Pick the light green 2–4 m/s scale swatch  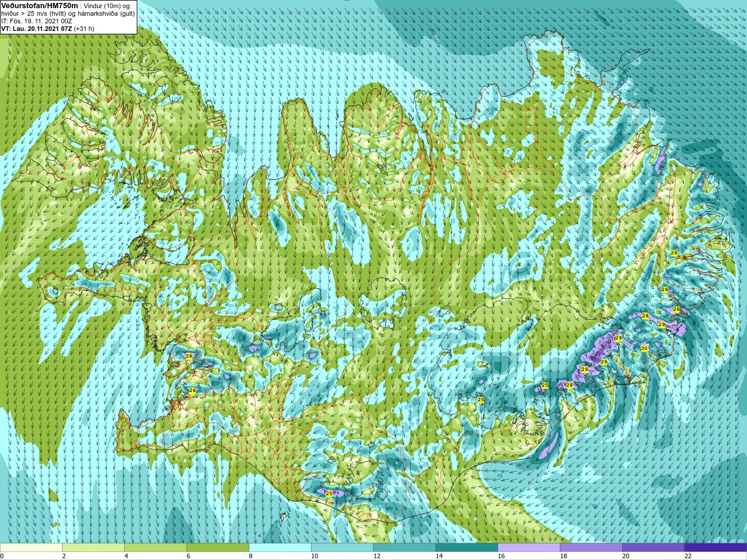tap(93, 547)
